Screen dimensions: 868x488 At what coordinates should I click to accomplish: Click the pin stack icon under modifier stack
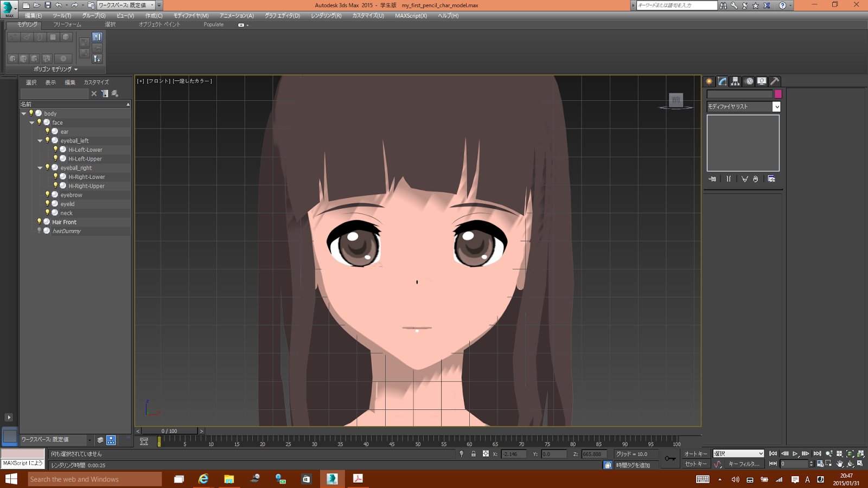click(x=712, y=179)
